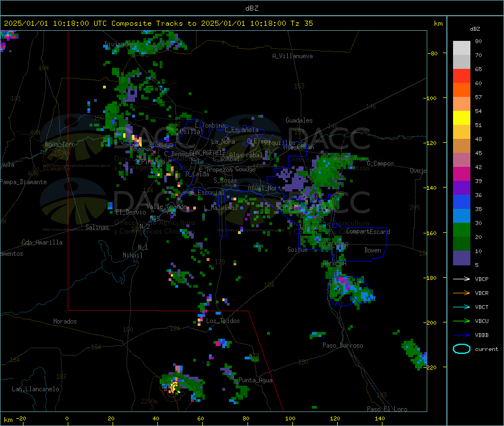Pick the dark green 10–20 dBZ swatch
This screenshot has width=504, height=426.
(461, 244)
